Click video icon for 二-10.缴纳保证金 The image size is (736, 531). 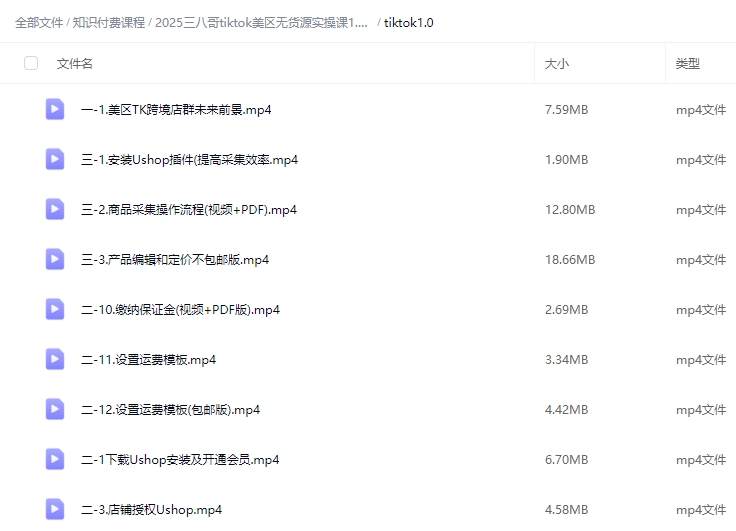[x=55, y=309]
